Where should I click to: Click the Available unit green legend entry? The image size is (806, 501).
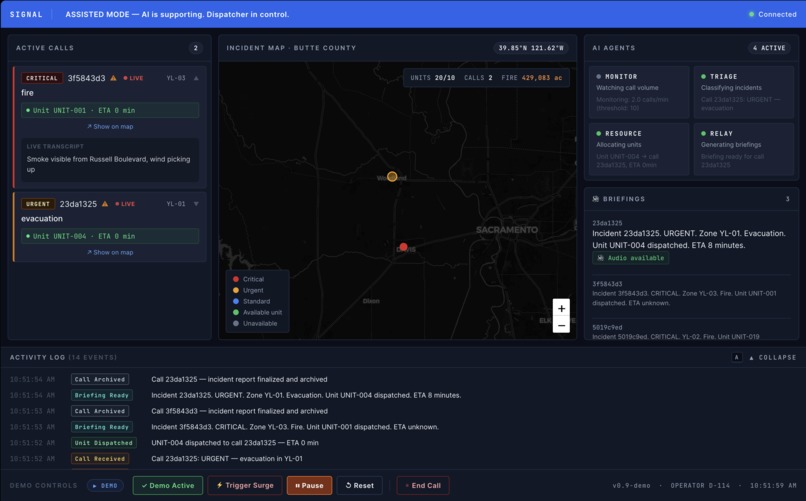[x=258, y=312]
